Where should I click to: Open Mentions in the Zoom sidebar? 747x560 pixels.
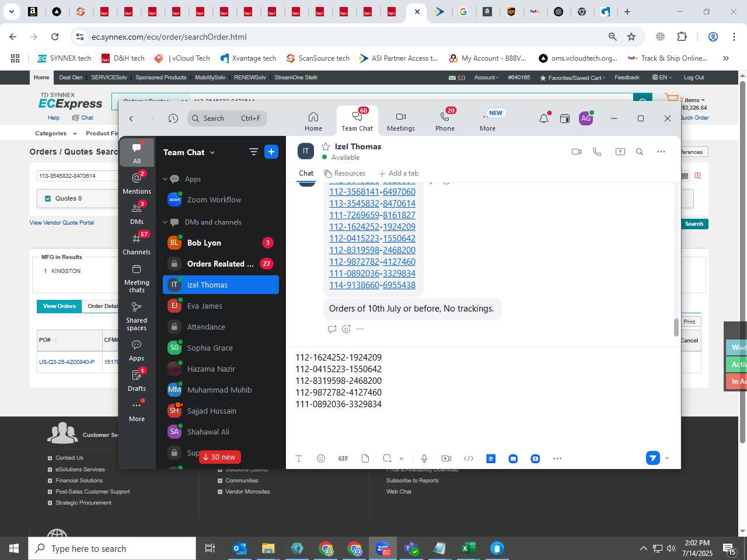(137, 183)
